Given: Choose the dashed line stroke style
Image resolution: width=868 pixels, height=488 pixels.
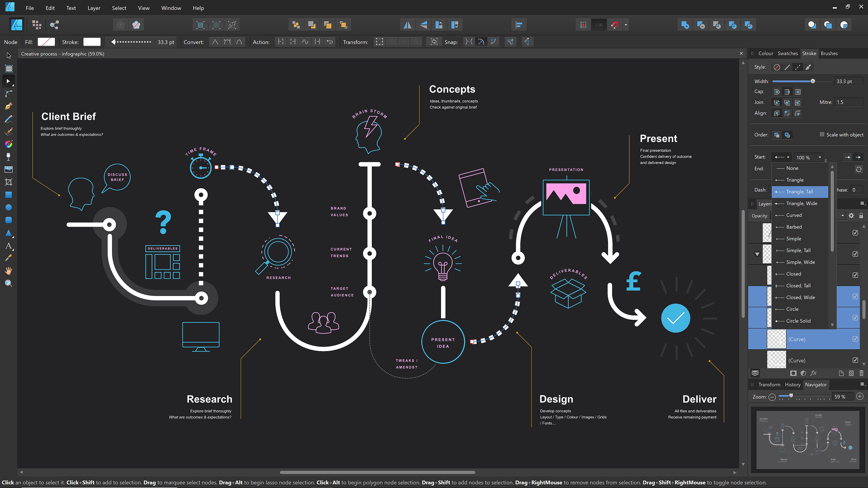Looking at the screenshot, I should click(x=797, y=67).
